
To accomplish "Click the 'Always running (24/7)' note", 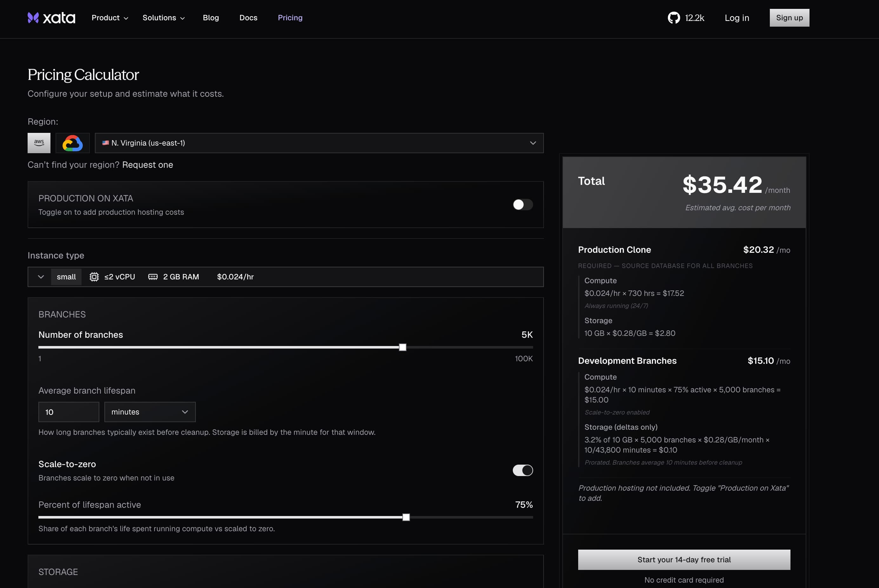I will (x=616, y=306).
